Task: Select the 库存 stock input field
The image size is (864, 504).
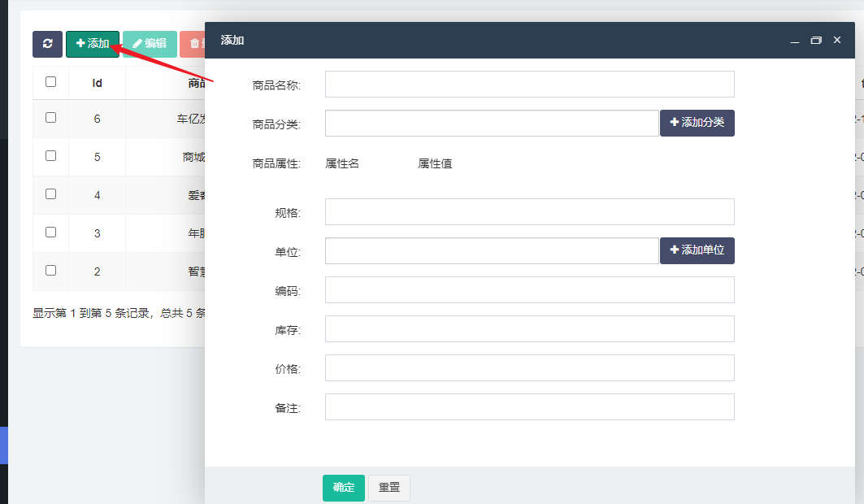Action: pos(528,328)
